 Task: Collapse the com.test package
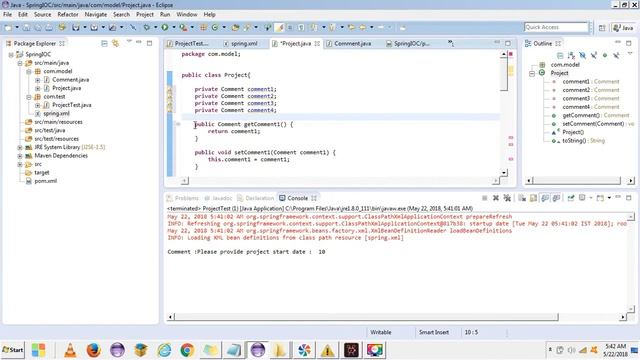pyautogui.click(x=29, y=97)
